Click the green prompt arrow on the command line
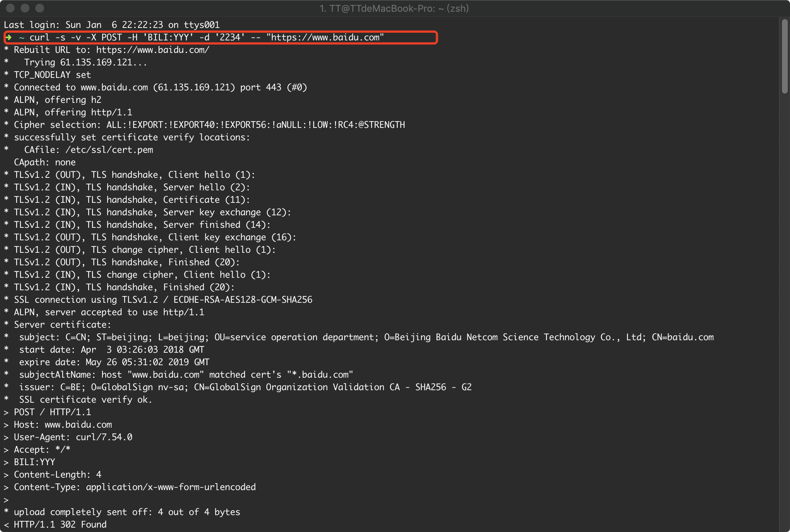The width and height of the screenshot is (790, 532). point(9,37)
